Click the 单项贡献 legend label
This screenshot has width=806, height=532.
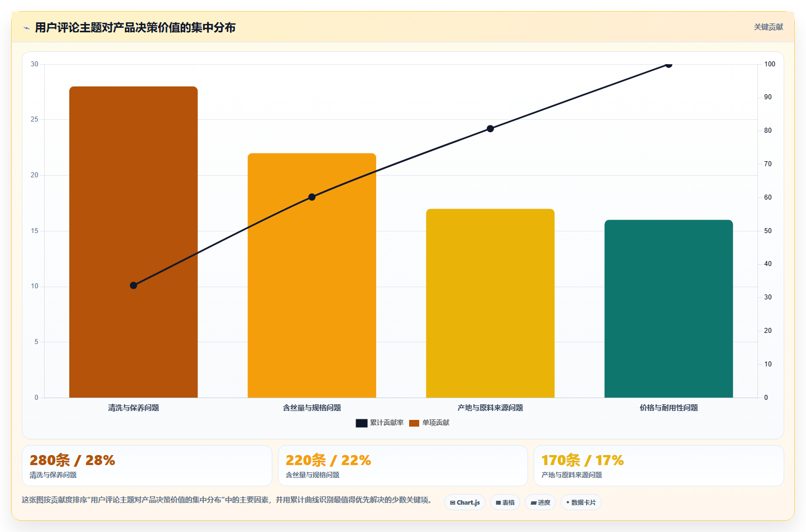435,423
